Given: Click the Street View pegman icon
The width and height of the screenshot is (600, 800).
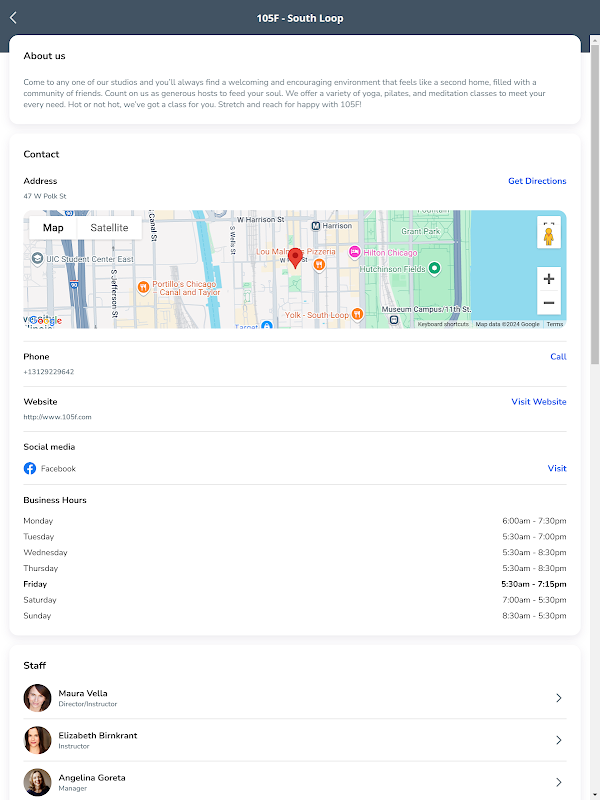Looking at the screenshot, I should click(548, 236).
